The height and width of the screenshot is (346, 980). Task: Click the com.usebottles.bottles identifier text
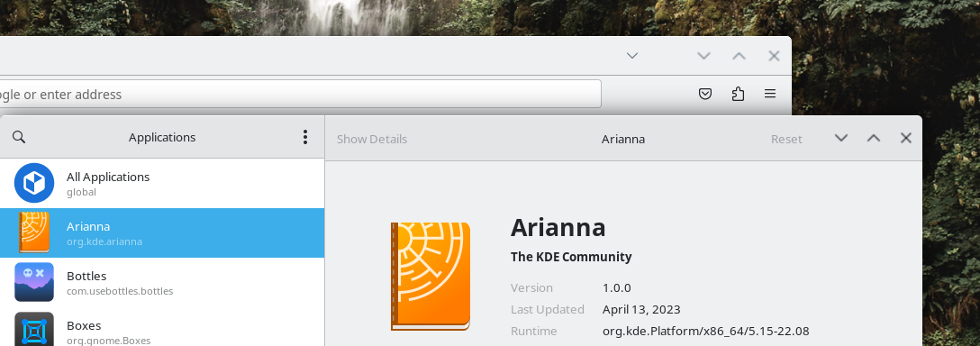[120, 291]
